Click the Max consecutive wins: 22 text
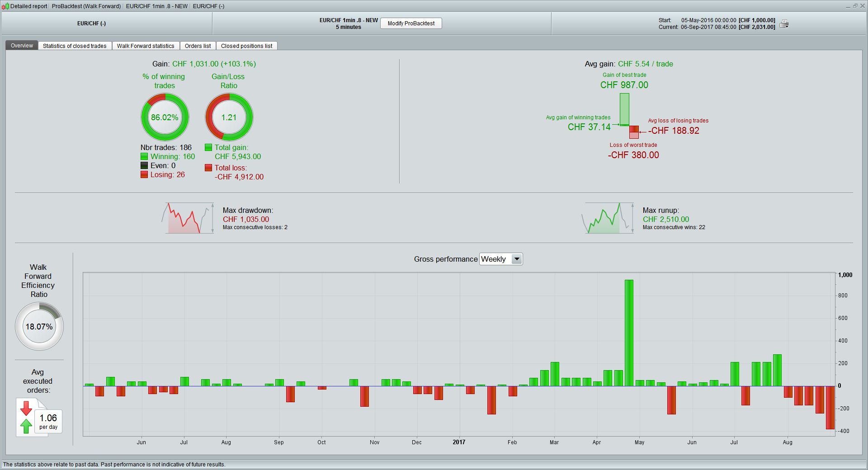The image size is (868, 470). pyautogui.click(x=674, y=227)
